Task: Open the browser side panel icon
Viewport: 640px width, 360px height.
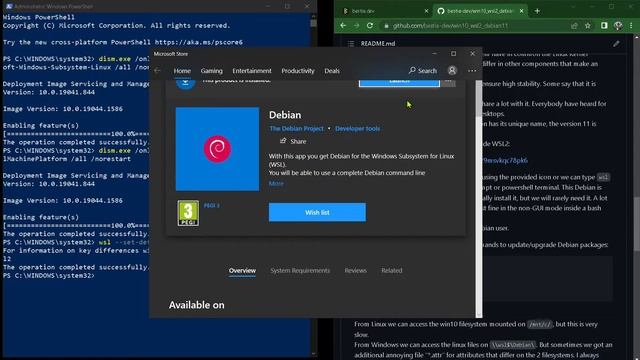Action: 604,26
